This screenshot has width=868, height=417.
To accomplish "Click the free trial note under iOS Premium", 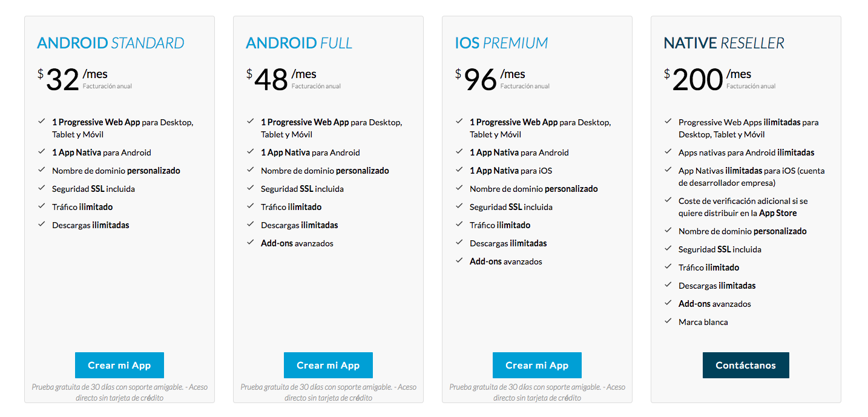I will [537, 392].
